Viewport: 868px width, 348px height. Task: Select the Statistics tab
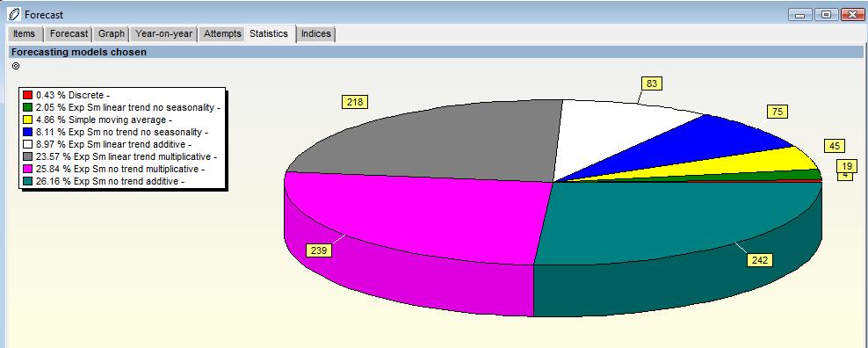point(269,33)
